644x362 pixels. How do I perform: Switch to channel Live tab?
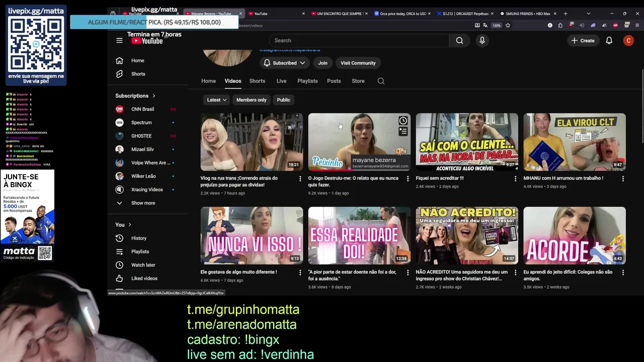[x=281, y=81]
